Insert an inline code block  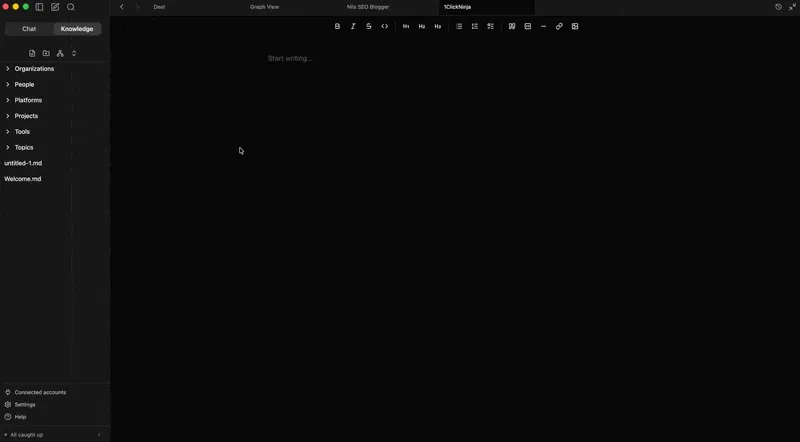[385, 27]
